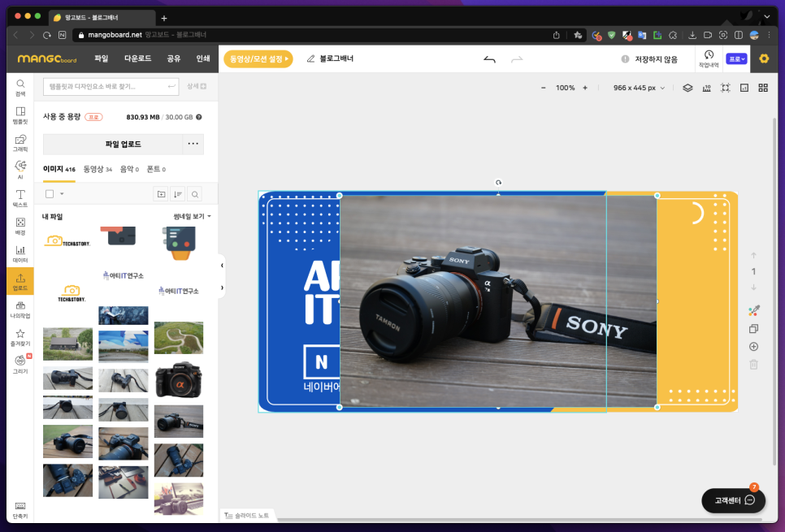This screenshot has height=532, width=785.
Task: Toggle the ruler guide icon
Action: pyautogui.click(x=706, y=88)
